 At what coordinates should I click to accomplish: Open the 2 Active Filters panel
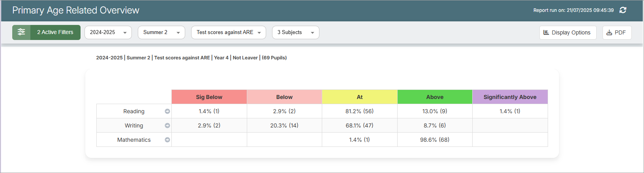[x=55, y=32]
